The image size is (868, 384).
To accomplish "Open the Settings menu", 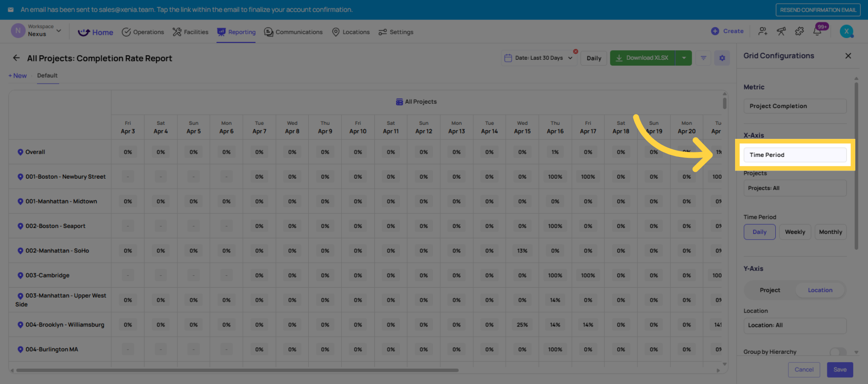I will coord(396,32).
